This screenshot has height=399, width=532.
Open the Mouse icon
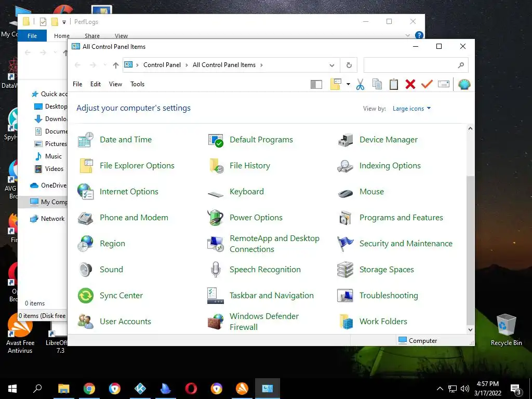point(345,193)
